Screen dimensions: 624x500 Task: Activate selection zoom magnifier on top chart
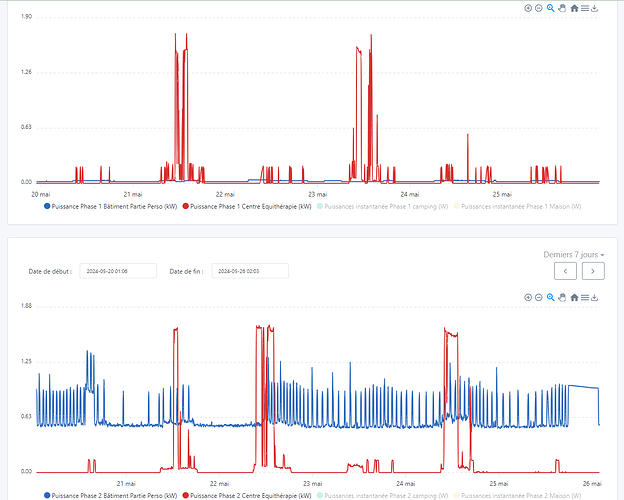[550, 8]
